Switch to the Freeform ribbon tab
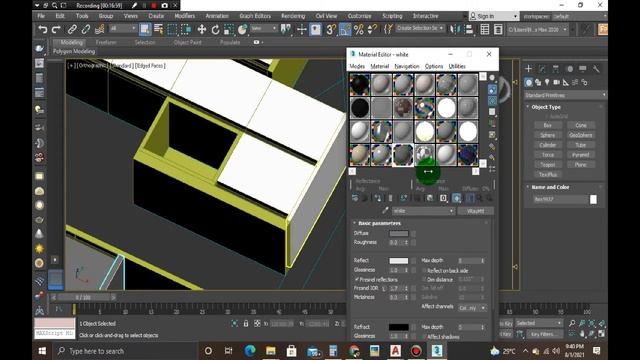Screen dimensions: 640x360 pyautogui.click(x=106, y=42)
